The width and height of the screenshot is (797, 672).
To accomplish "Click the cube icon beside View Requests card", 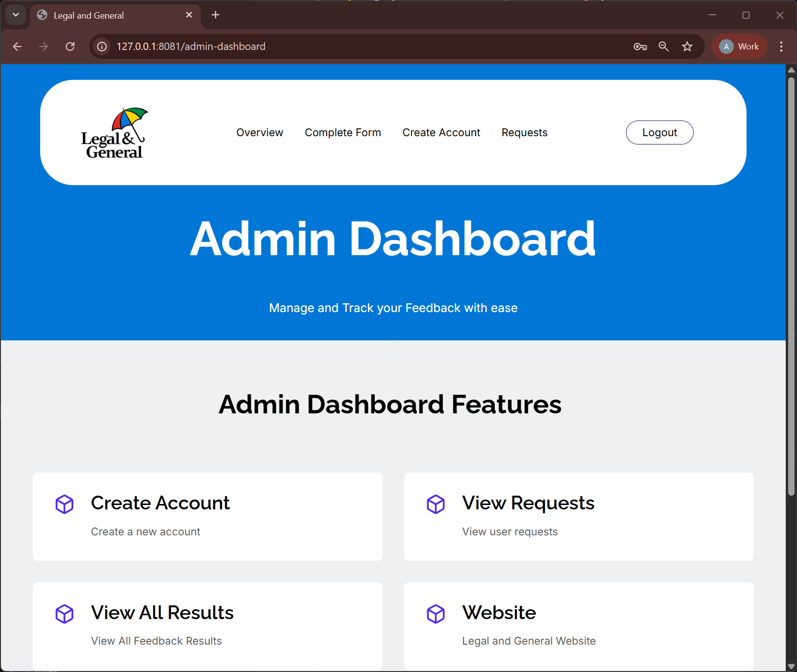I will click(x=435, y=504).
